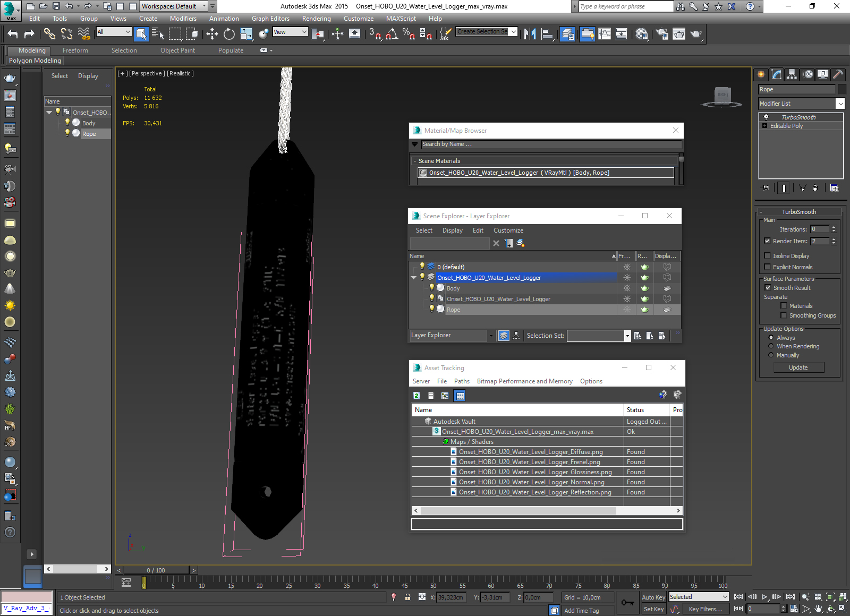The image size is (850, 616).
Task: Open the Selection Set dropdown arrow
Action: 627,336
